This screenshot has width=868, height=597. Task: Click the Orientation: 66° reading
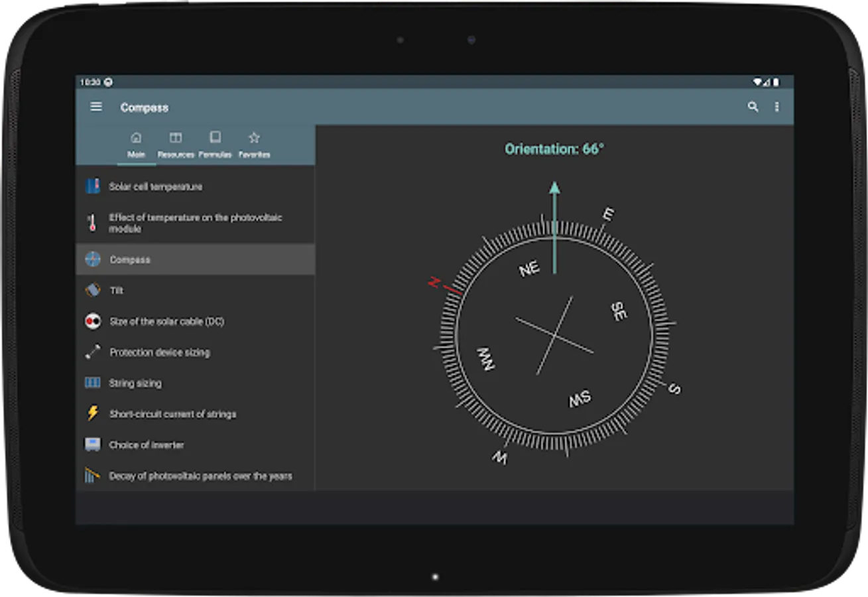coord(554,149)
